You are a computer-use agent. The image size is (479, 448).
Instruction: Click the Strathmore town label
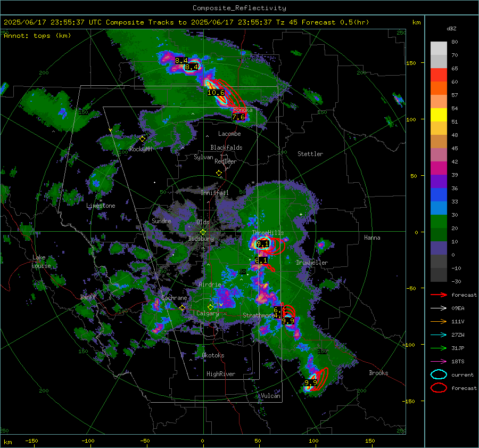[259, 315]
